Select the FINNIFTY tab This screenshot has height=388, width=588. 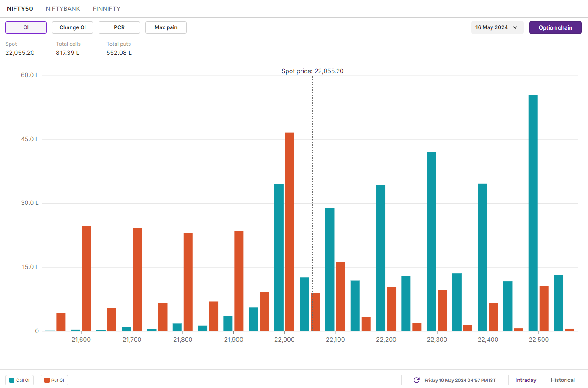tap(106, 9)
